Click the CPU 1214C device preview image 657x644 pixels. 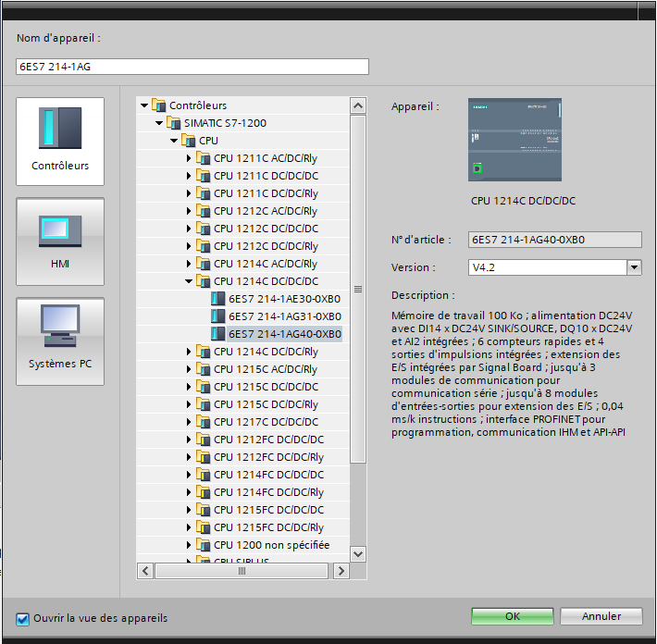tap(514, 140)
